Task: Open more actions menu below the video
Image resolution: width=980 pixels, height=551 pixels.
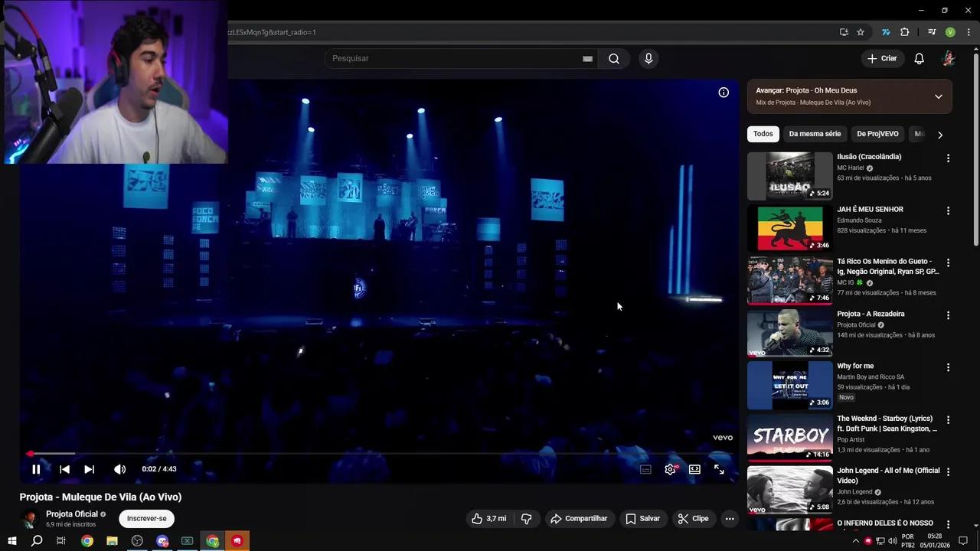Action: 730,519
